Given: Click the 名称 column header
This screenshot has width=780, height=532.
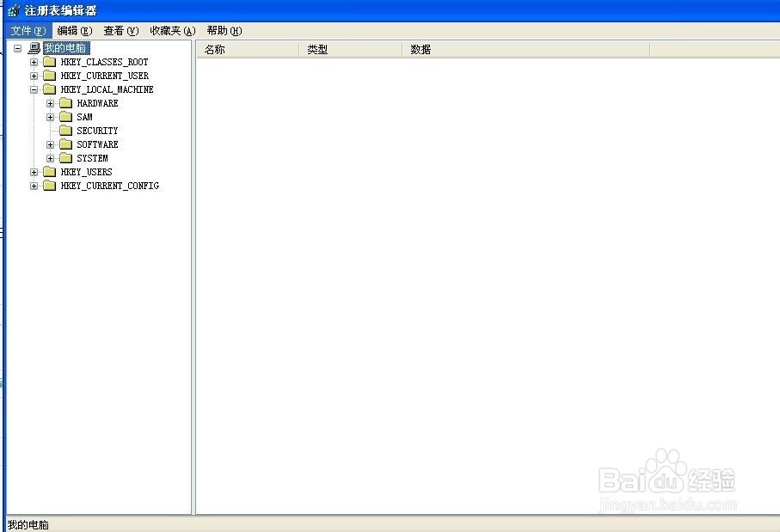Looking at the screenshot, I should click(248, 49).
